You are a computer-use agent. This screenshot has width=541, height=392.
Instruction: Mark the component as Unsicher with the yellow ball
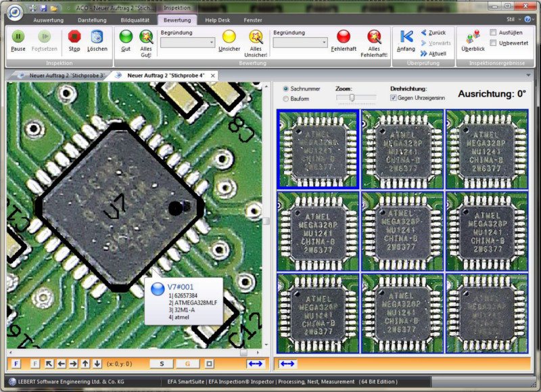(x=229, y=36)
